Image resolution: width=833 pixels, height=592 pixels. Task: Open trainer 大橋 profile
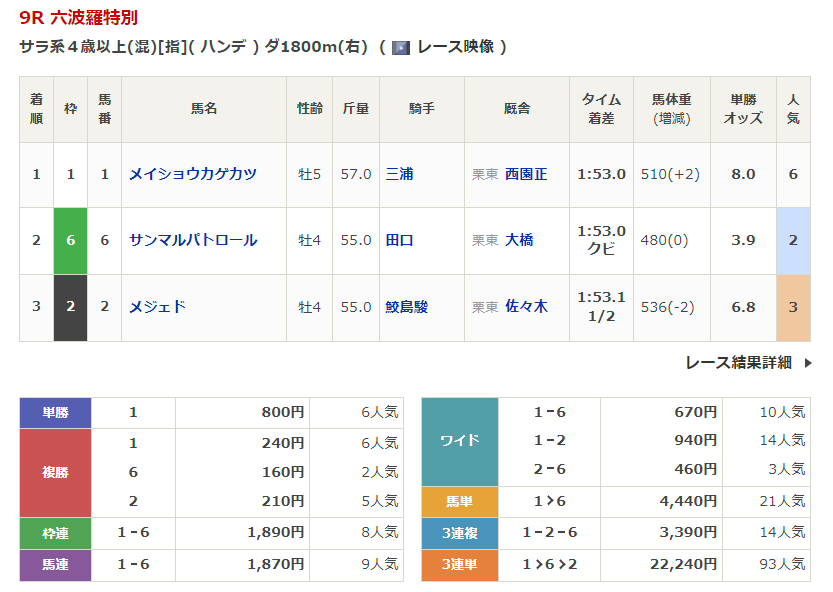pyautogui.click(x=519, y=240)
